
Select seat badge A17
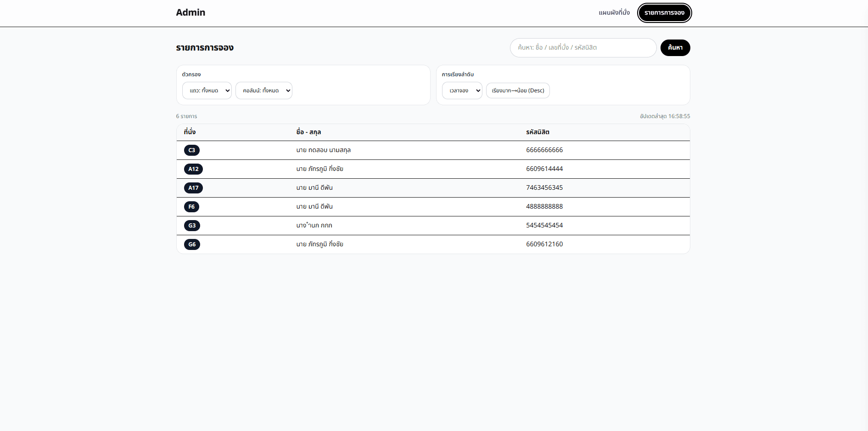tap(193, 188)
